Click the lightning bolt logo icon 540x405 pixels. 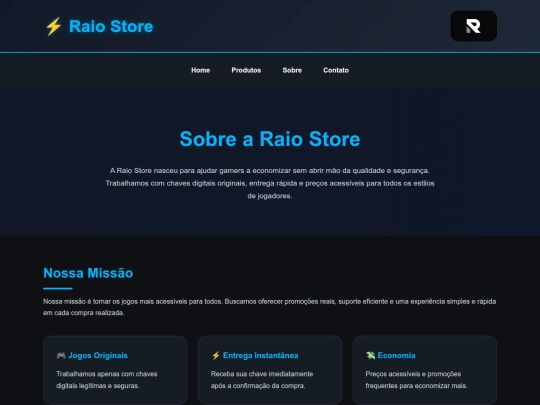54,27
